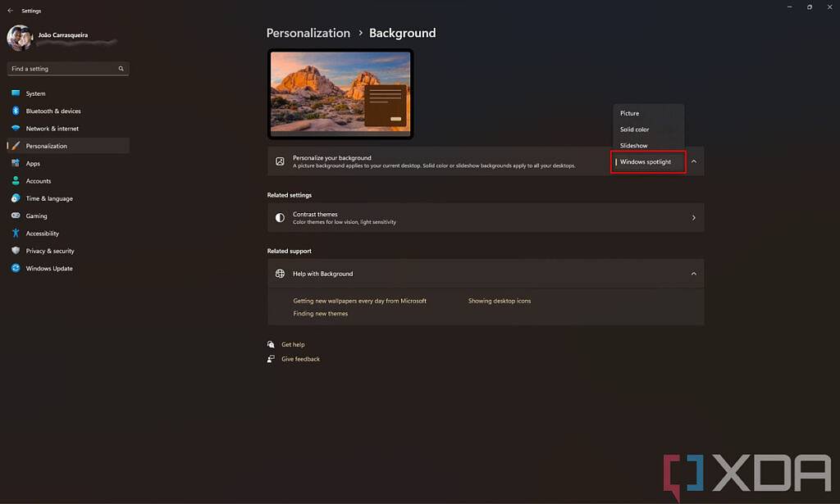840x504 pixels.
Task: Open Getting new wallpapers every day link
Action: coord(359,301)
